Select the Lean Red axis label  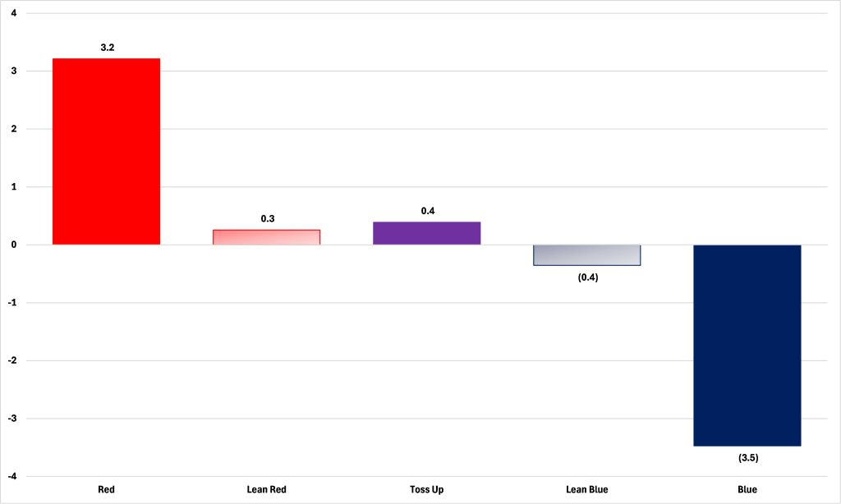(266, 490)
